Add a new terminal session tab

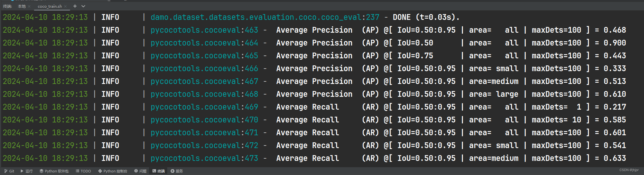coord(75,6)
